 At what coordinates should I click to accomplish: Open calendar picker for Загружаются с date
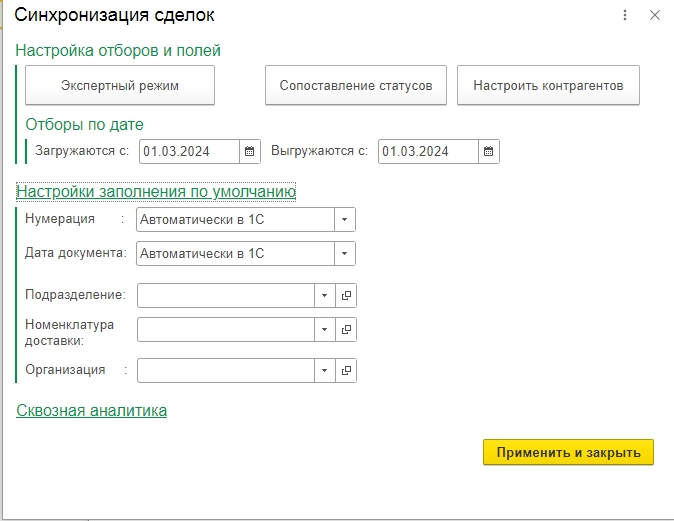pos(250,152)
